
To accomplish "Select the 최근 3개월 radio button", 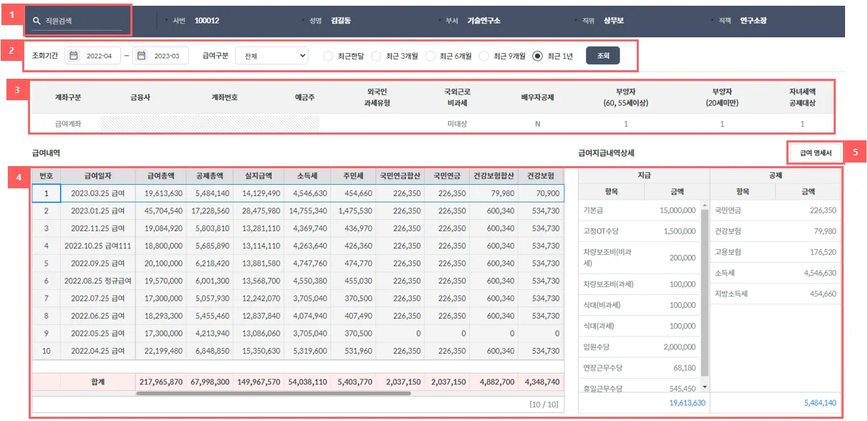I will [x=376, y=56].
